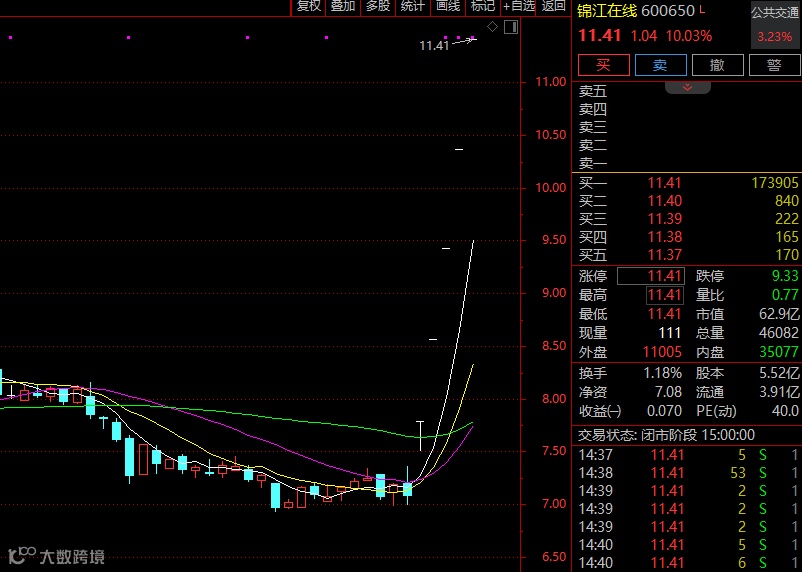This screenshot has height=572, width=802.
Task: Click the 10.03% price change value
Action: point(688,36)
